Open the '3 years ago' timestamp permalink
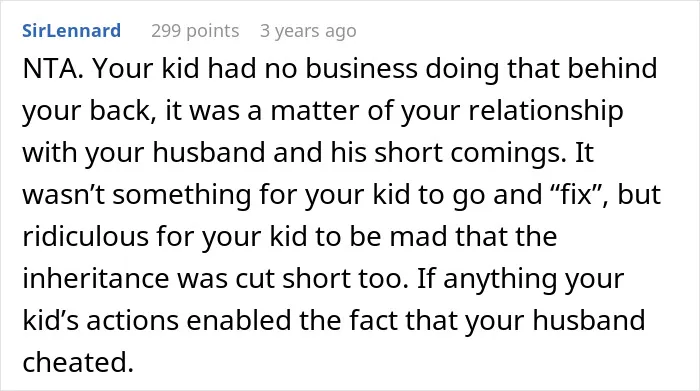 coord(308,31)
